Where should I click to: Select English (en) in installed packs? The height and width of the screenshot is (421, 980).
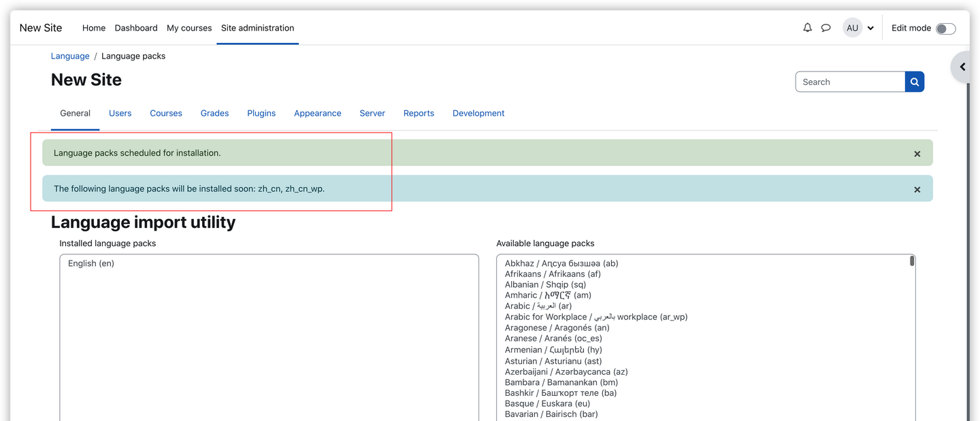[91, 263]
